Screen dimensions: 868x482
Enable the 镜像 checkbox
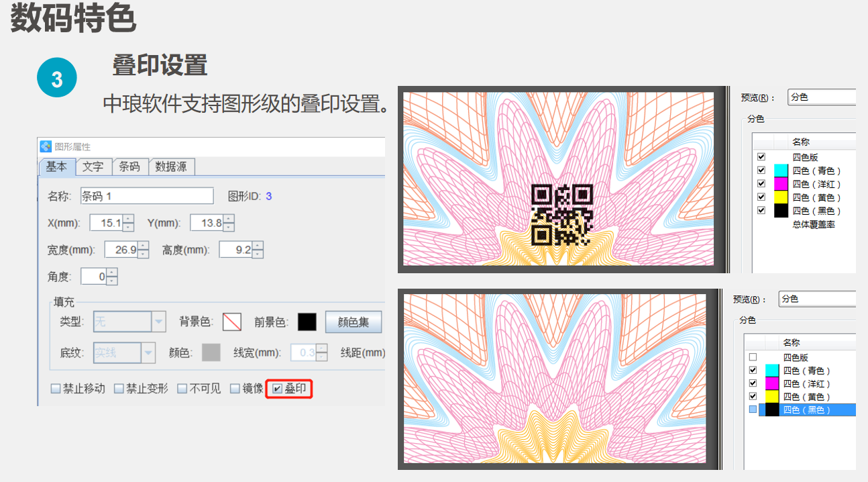pos(235,389)
